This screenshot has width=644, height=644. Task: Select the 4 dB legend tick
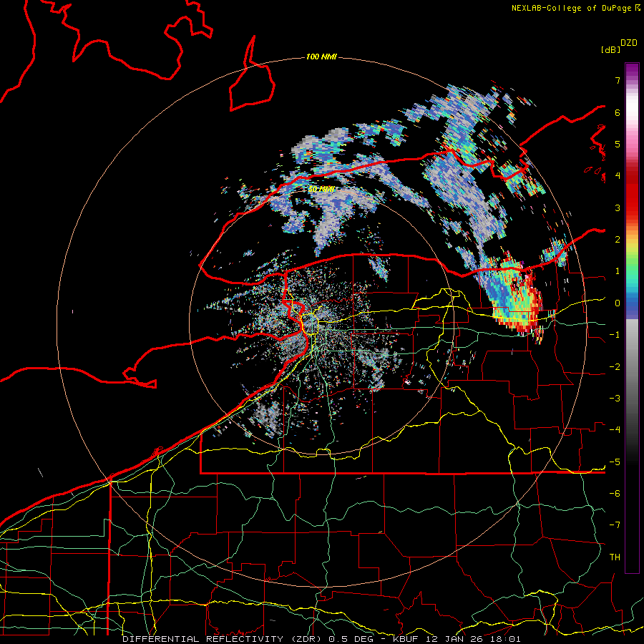point(618,176)
